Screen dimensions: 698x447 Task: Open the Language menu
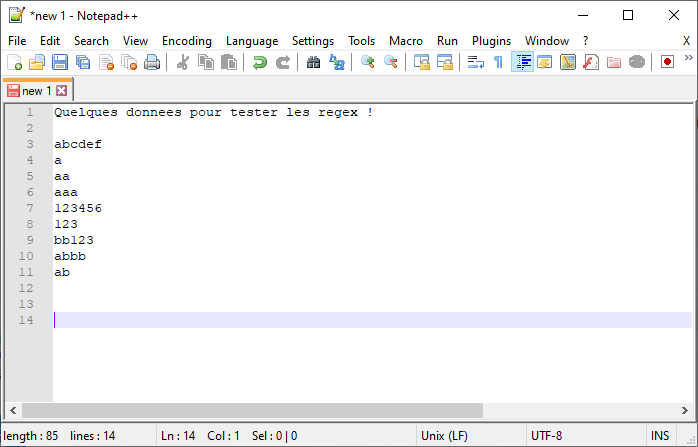click(x=252, y=41)
